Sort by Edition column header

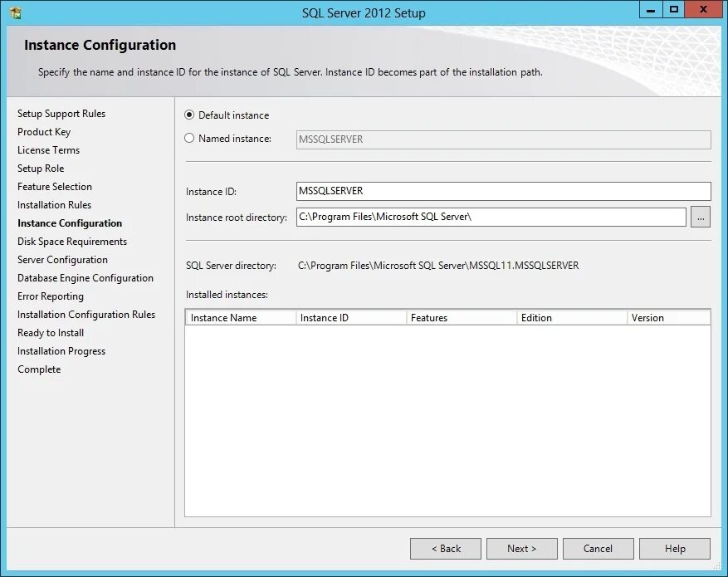[572, 318]
